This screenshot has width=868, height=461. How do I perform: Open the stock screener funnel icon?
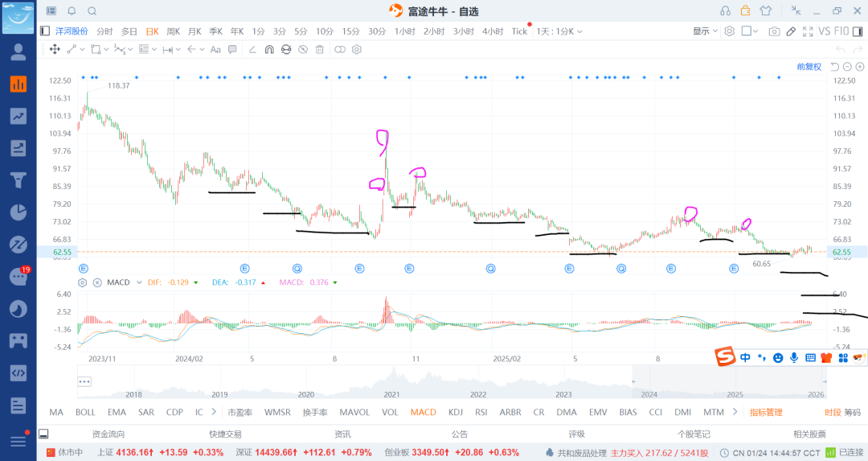pos(18,180)
